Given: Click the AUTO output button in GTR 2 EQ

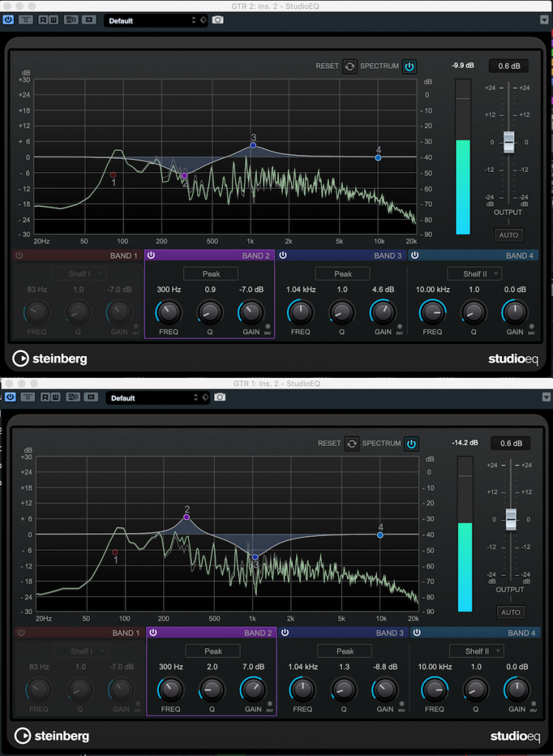Looking at the screenshot, I should (509, 236).
